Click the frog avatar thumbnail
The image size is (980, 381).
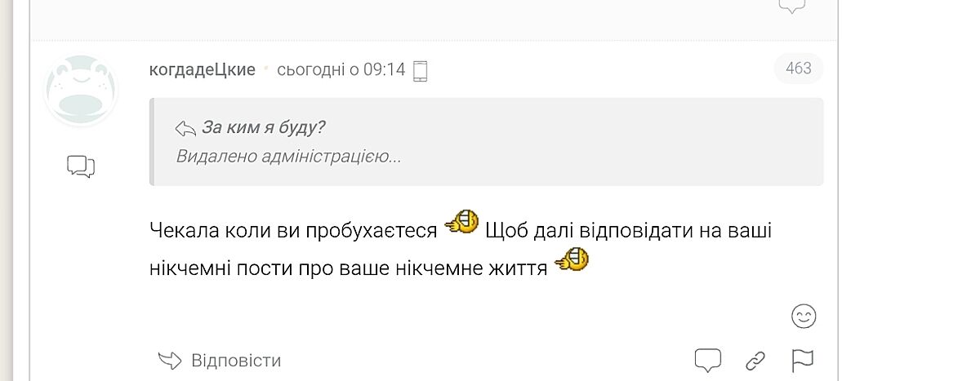[x=81, y=90]
